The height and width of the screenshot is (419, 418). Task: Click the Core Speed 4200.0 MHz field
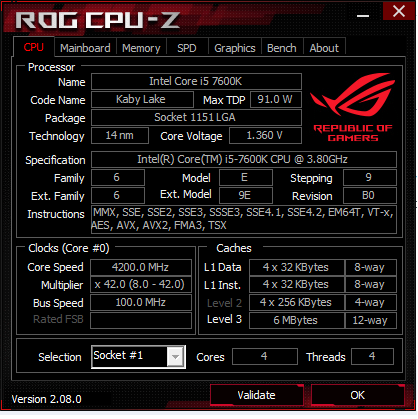tap(141, 267)
